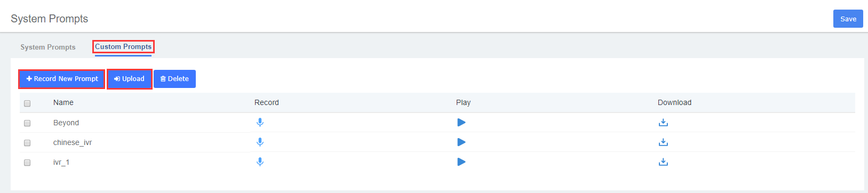Mark the ivr_1 checkbox
The image size is (868, 193).
click(x=27, y=163)
